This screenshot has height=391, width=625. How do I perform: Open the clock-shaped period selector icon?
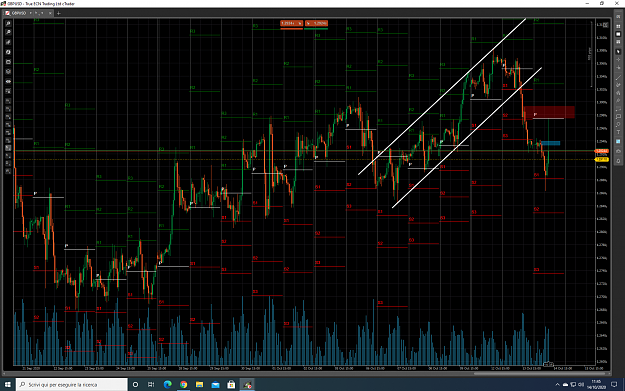click(8, 52)
